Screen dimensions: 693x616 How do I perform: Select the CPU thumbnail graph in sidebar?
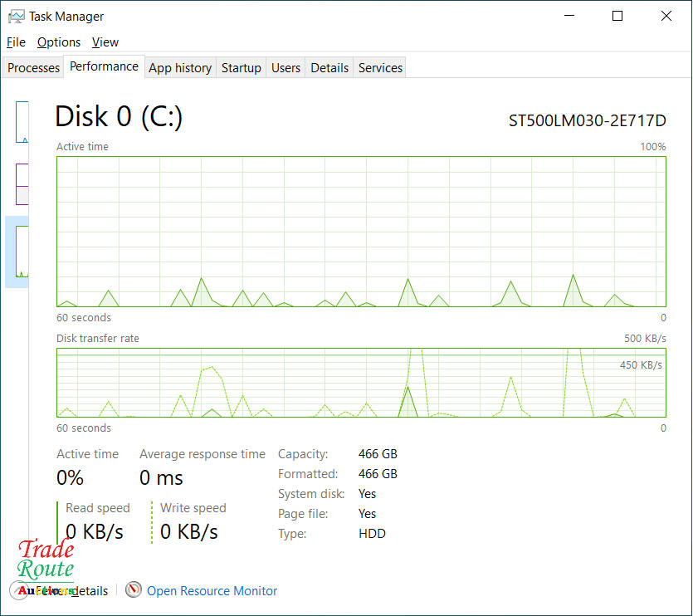22,122
